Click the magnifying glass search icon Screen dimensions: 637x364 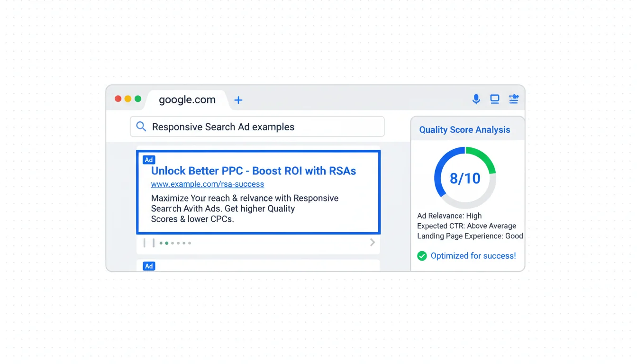coord(141,127)
